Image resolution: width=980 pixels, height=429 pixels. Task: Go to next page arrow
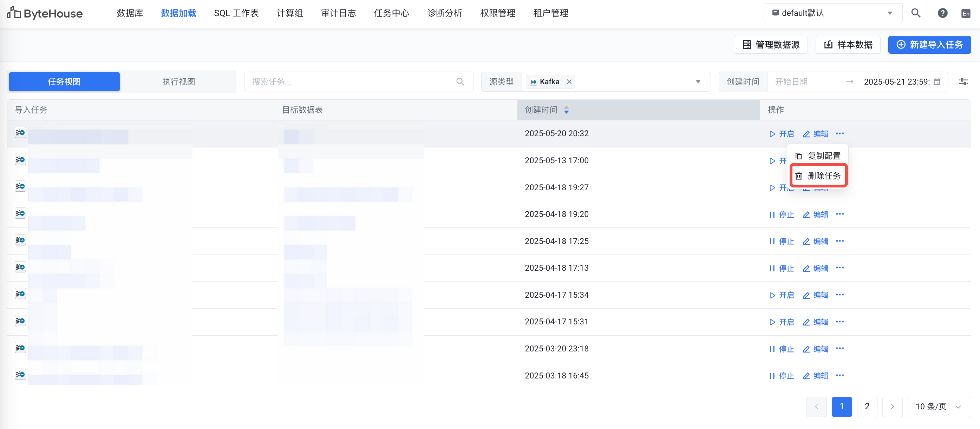(892, 407)
